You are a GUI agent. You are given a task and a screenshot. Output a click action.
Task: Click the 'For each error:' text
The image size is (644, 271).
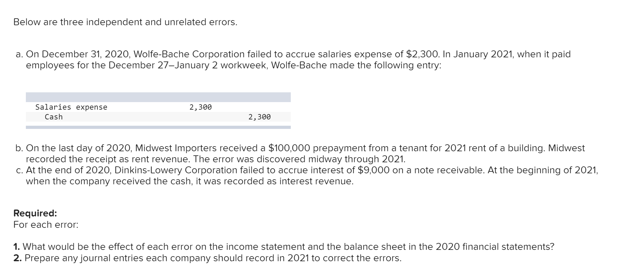tap(46, 225)
